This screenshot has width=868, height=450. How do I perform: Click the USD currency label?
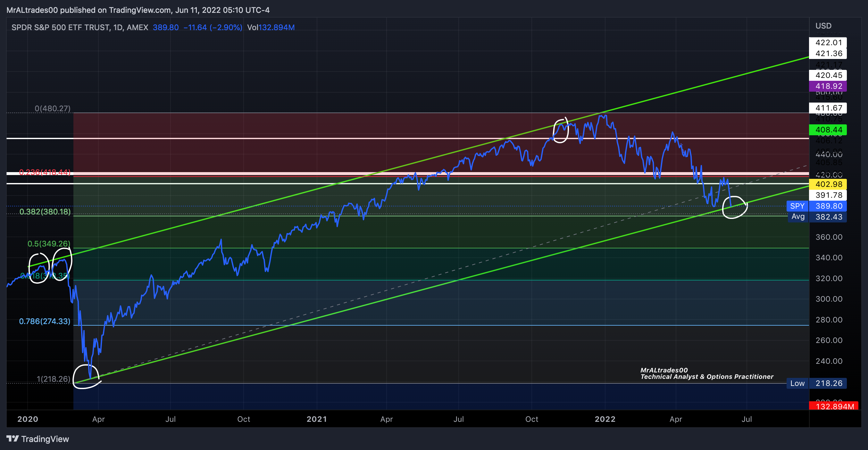click(823, 26)
